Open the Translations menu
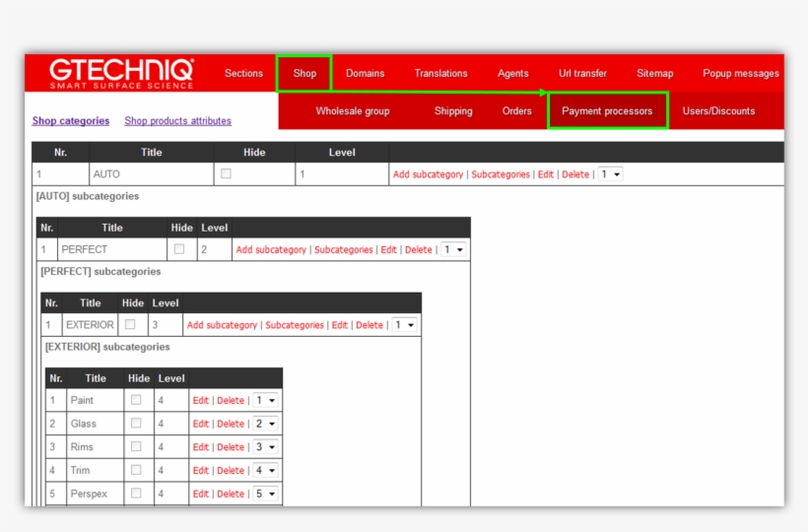 (440, 73)
